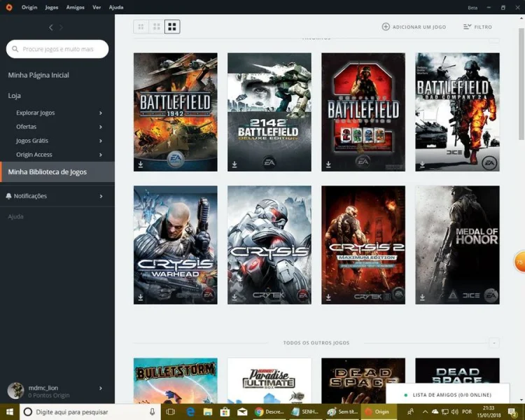The height and width of the screenshot is (420, 525).
Task: Switch to Paint Sem tít... taskbar window
Action: pos(342,412)
